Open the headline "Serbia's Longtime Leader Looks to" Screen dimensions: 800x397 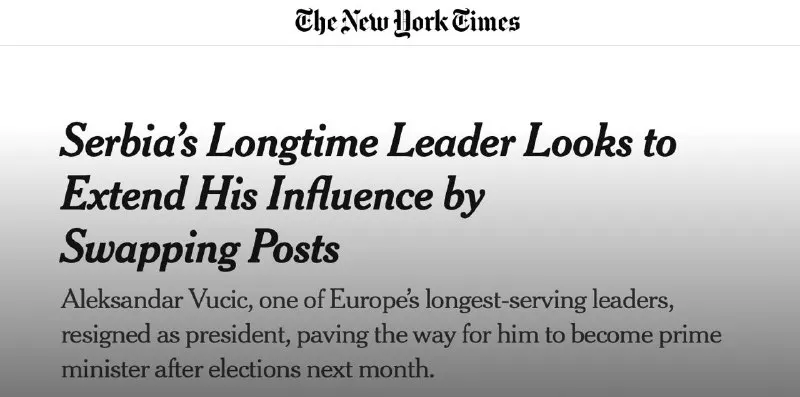(x=368, y=141)
